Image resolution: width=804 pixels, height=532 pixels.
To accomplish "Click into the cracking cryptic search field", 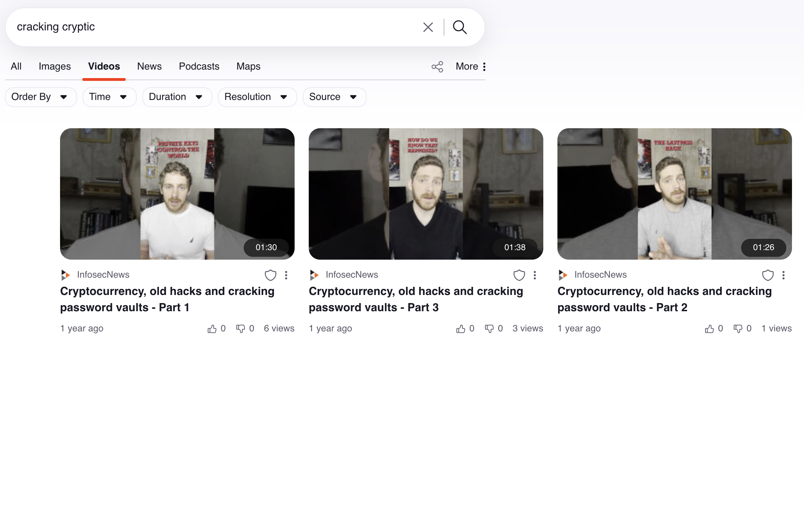I will tap(212, 27).
